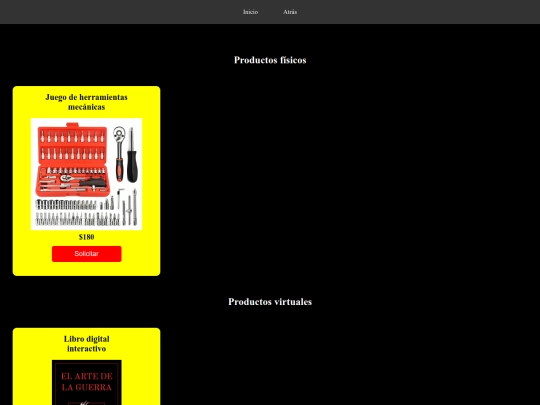Go back using the Atrás link

coord(290,12)
